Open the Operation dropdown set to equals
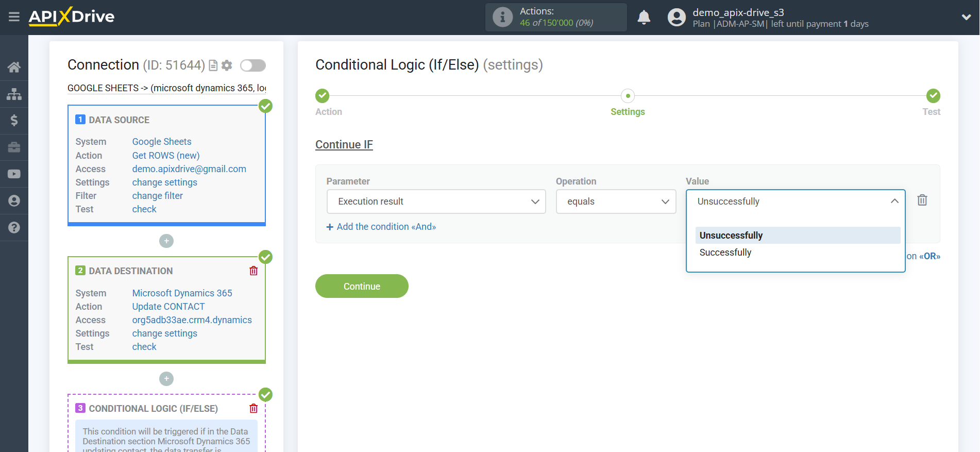This screenshot has width=980, height=452. 616,202
